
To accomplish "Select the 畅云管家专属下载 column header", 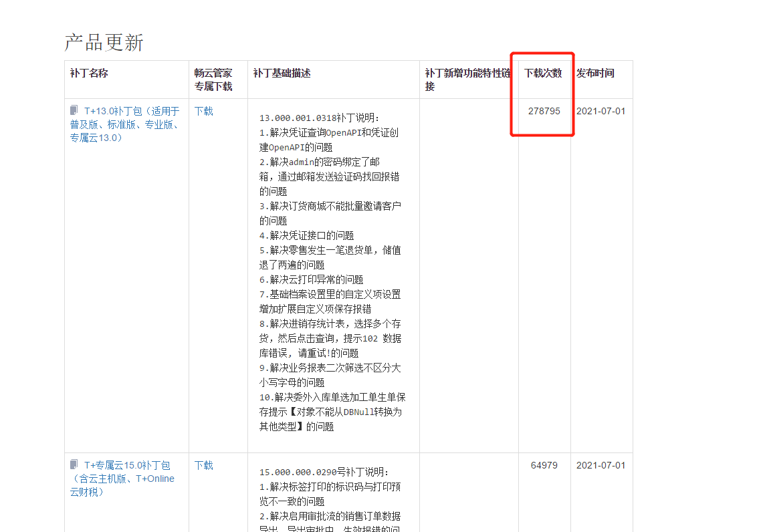I will tap(213, 80).
